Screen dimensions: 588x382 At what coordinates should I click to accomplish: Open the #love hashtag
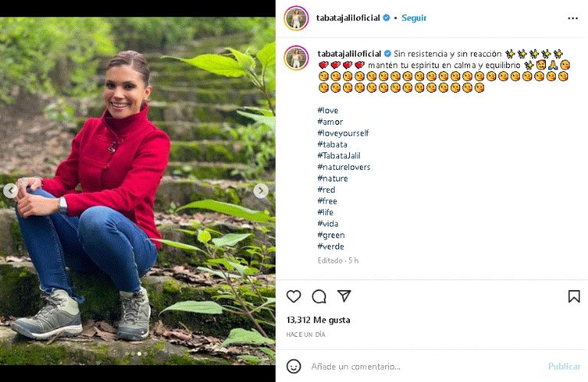pos(328,110)
